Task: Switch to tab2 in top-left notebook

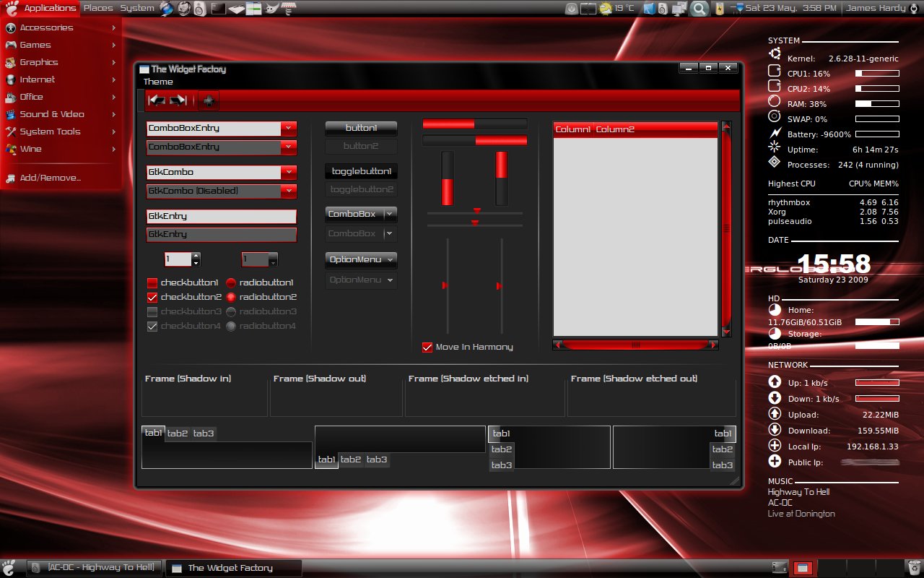Action: tap(178, 433)
